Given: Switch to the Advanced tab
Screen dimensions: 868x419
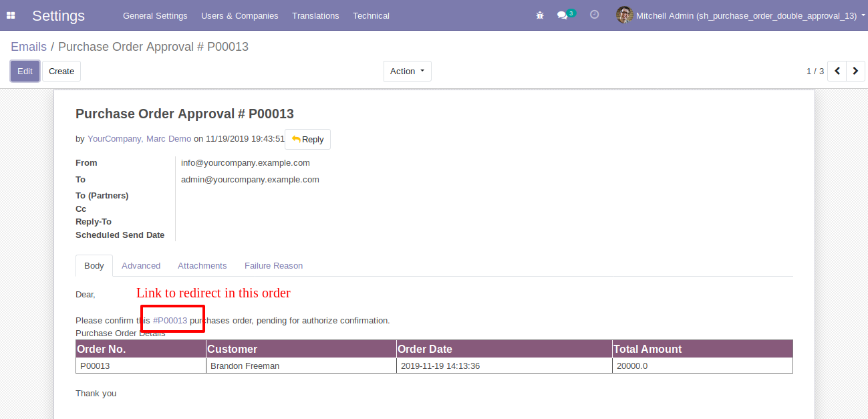Looking at the screenshot, I should [x=141, y=265].
